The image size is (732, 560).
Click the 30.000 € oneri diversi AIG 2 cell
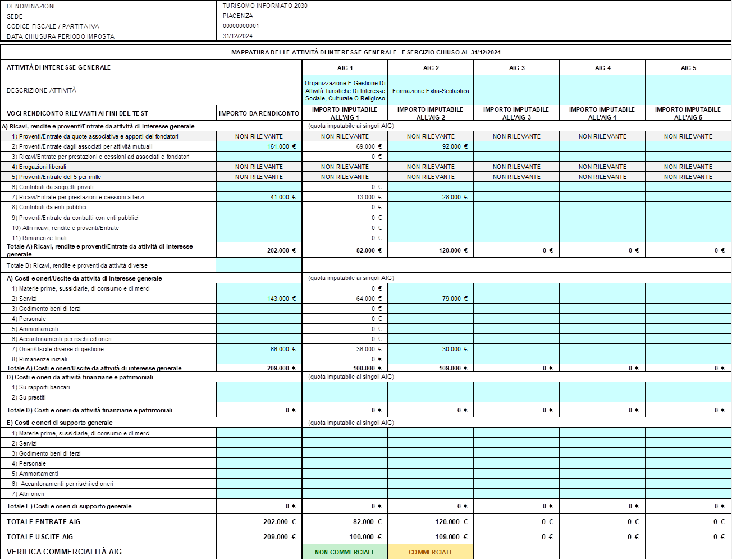[x=431, y=349]
